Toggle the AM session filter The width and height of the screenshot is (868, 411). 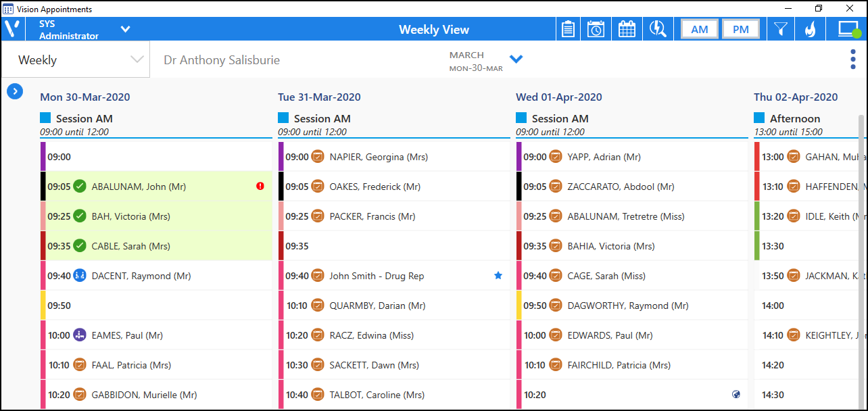click(700, 29)
